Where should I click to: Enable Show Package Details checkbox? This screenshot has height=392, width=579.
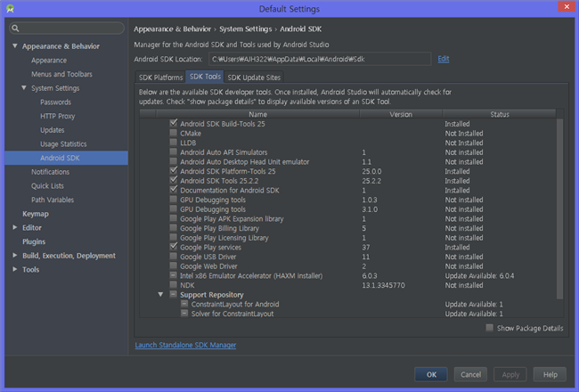click(490, 328)
